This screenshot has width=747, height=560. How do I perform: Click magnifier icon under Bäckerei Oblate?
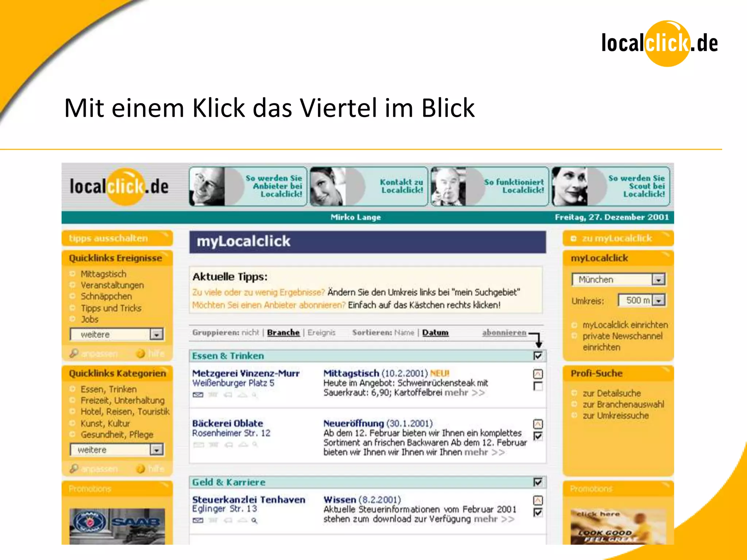coord(255,445)
